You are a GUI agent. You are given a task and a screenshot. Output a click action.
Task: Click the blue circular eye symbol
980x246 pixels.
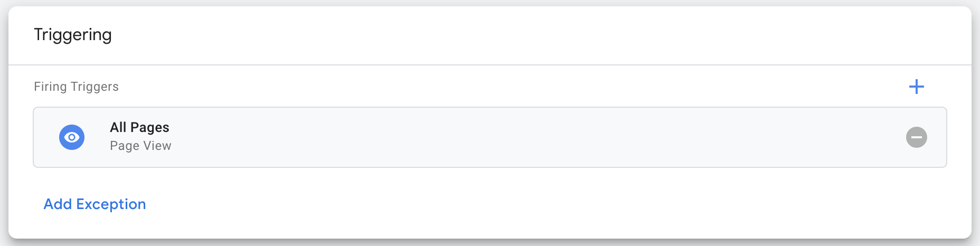tap(72, 137)
